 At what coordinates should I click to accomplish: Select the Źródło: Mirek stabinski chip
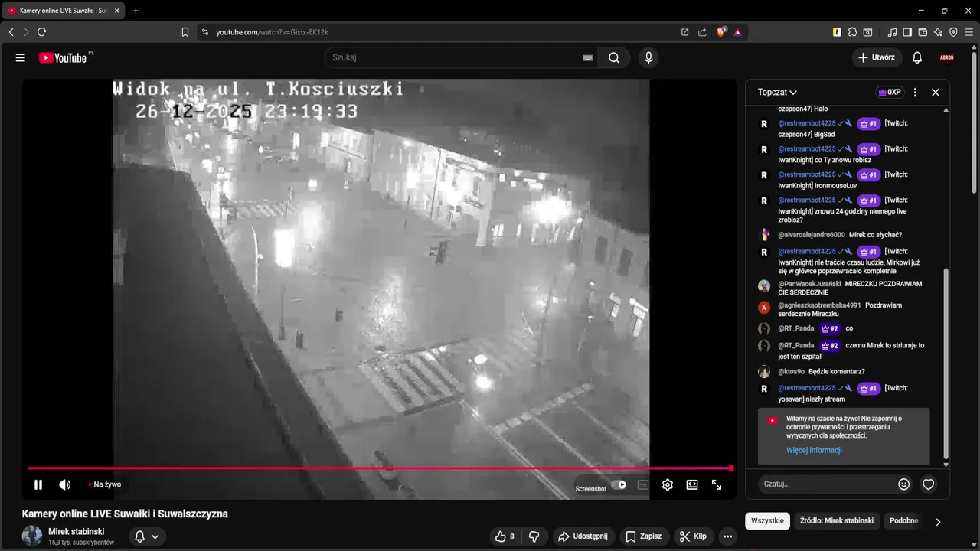pyautogui.click(x=837, y=520)
